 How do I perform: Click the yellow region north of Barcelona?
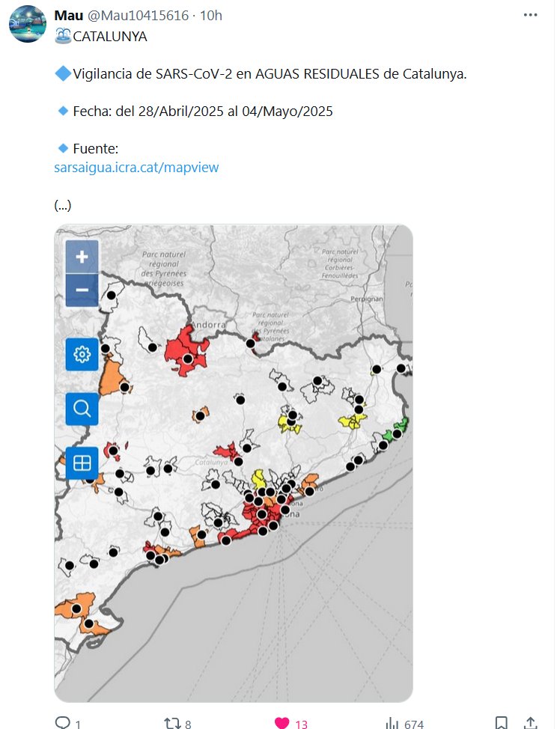click(x=260, y=478)
